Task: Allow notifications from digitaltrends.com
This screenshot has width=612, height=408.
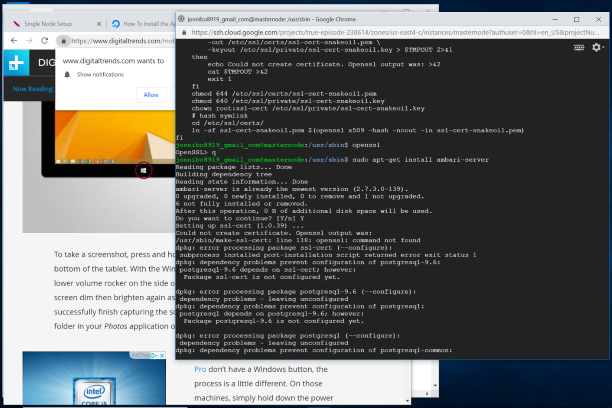Action: pyautogui.click(x=151, y=95)
